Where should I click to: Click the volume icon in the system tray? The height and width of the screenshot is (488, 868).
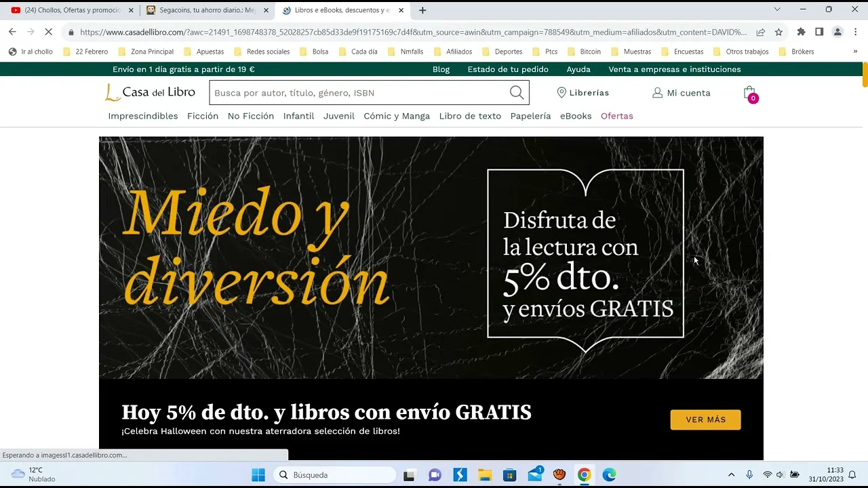tap(780, 474)
